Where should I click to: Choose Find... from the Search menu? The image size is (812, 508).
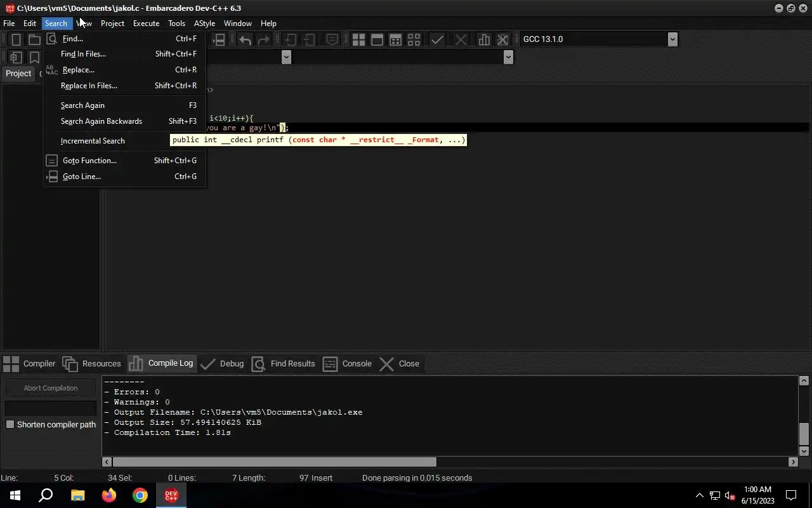point(124,39)
